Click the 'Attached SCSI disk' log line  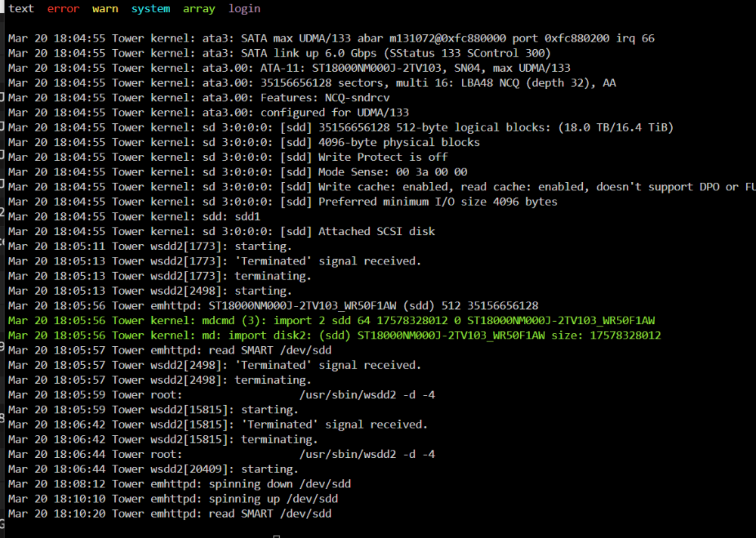click(x=222, y=231)
